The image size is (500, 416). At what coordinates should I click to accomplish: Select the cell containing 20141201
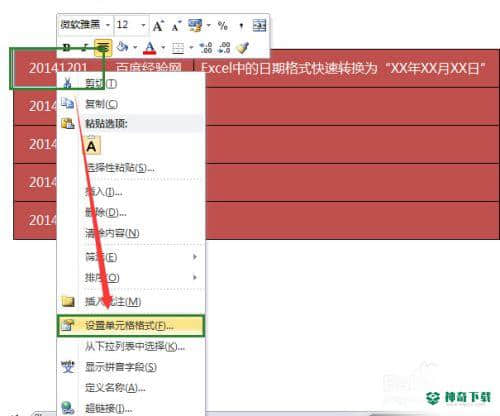[57, 68]
